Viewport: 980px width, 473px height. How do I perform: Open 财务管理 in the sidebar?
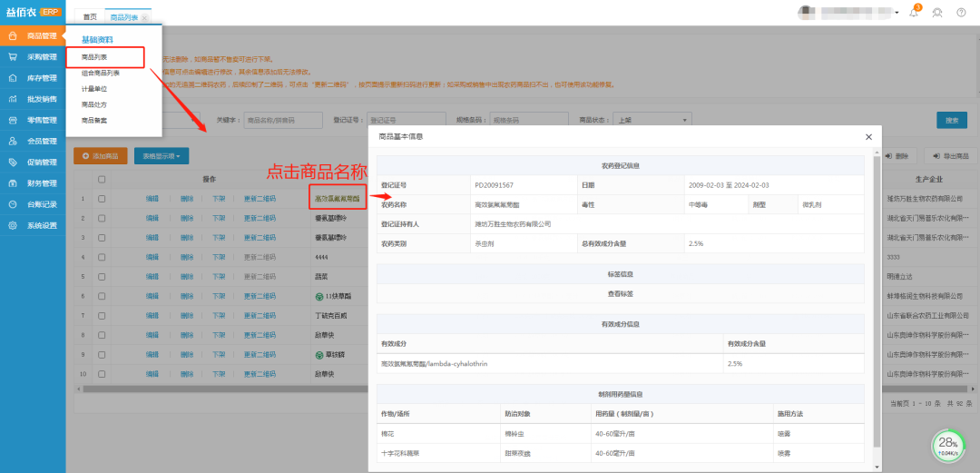33,183
